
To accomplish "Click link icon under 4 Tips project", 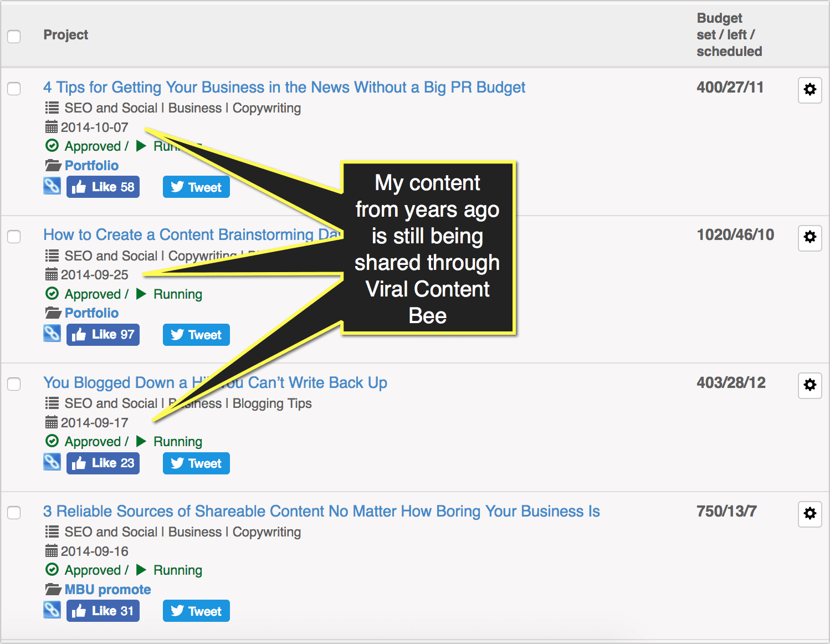I will 52,186.
